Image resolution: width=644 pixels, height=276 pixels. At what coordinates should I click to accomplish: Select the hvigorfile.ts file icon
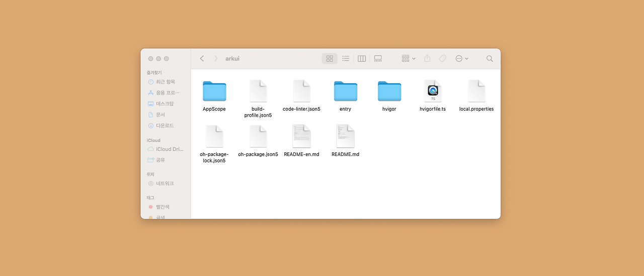(x=433, y=91)
